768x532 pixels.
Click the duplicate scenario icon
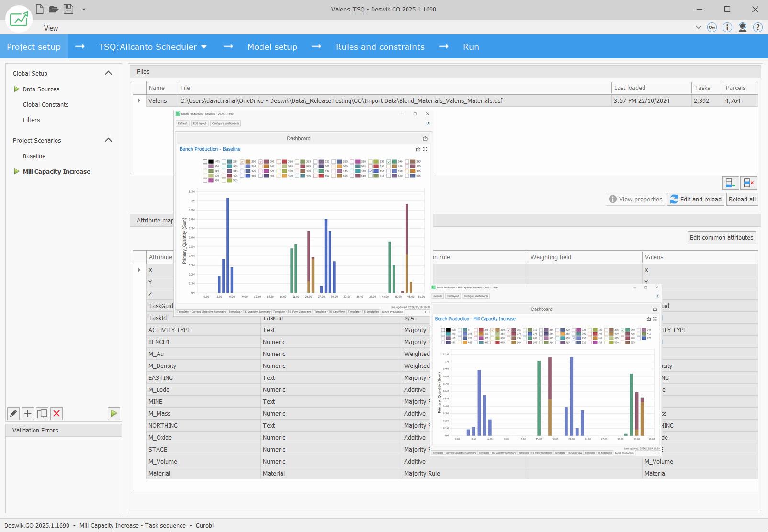click(x=42, y=413)
